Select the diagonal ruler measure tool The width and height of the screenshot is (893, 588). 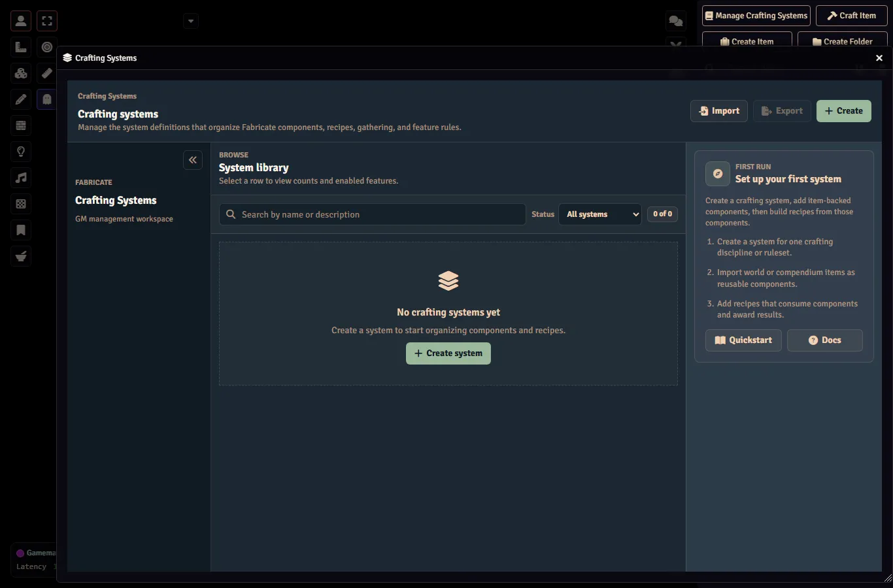(47, 73)
